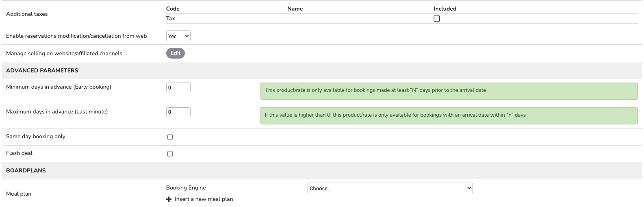This screenshot has height=207, width=644.
Task: Click into the Maximum days in advance field
Action: point(178,112)
